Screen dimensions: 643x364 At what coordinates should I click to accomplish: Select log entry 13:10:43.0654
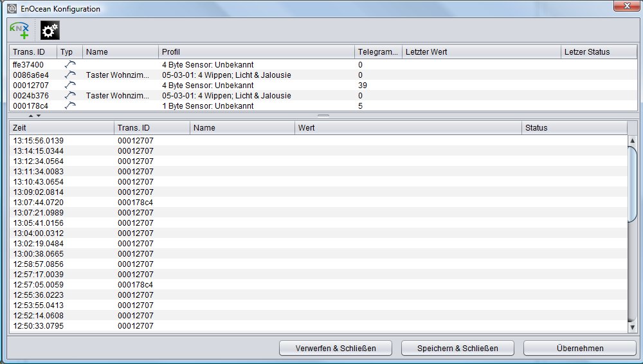pos(319,181)
